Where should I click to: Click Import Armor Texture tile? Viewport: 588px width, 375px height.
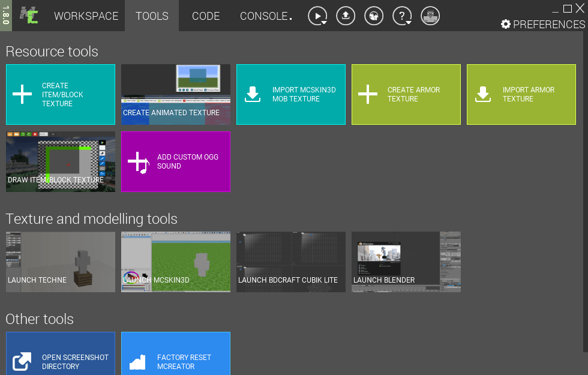point(521,95)
